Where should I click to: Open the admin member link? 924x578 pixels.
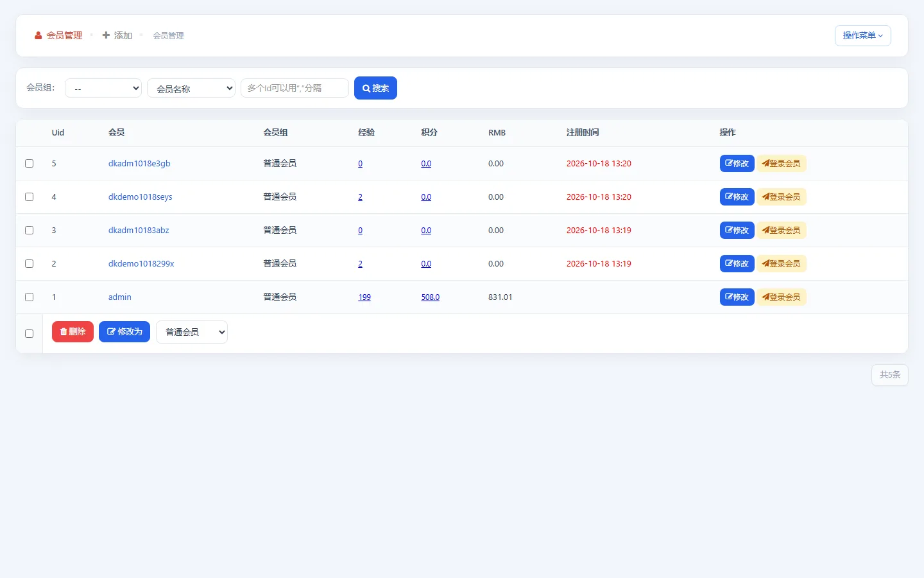(x=119, y=297)
